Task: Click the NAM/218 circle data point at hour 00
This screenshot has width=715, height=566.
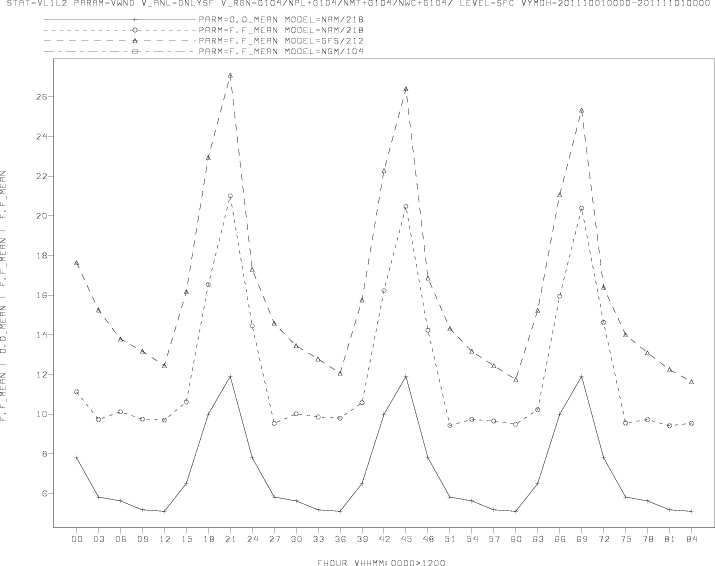Action: [77, 392]
